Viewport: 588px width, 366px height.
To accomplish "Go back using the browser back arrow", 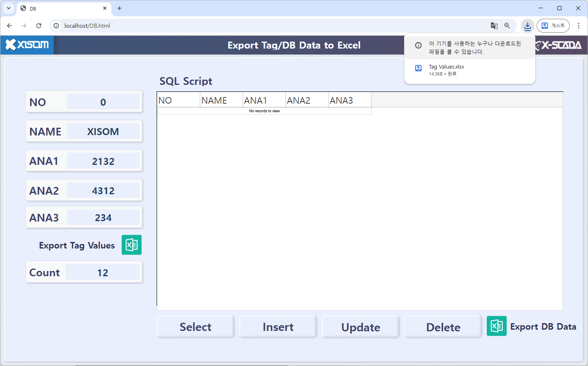I will (9, 26).
